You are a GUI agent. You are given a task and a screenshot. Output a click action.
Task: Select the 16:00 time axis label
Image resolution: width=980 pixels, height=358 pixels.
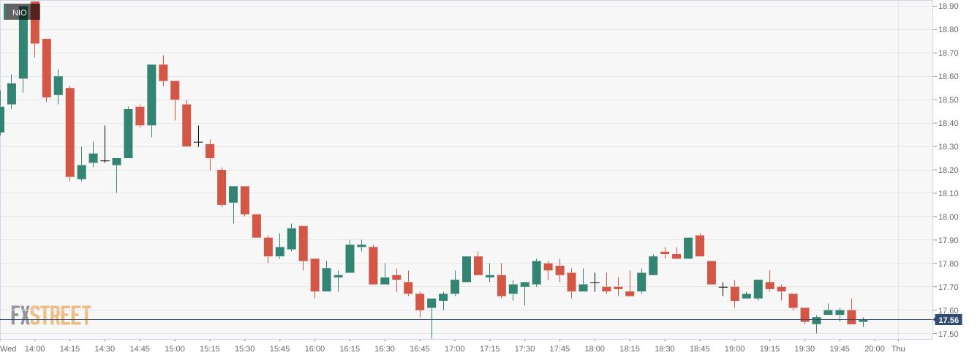point(314,348)
